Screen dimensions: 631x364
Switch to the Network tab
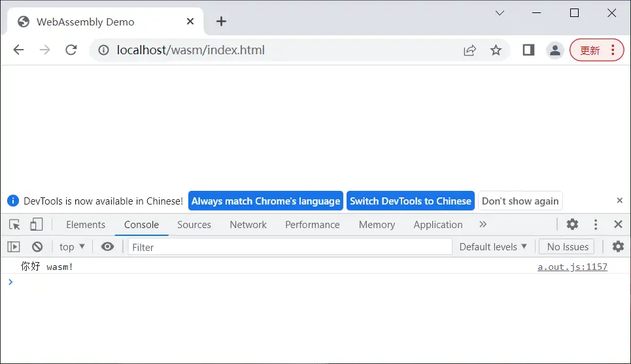pyautogui.click(x=248, y=225)
